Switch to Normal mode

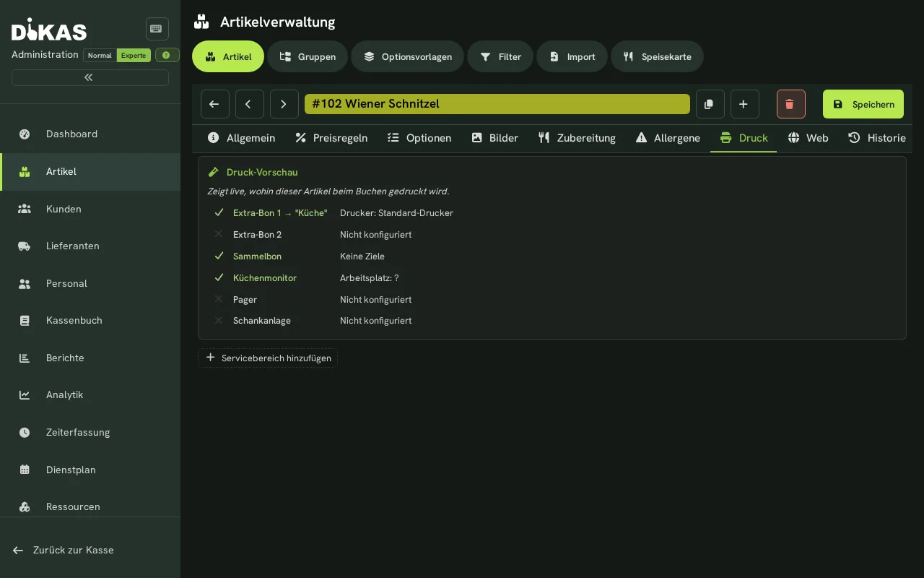100,55
